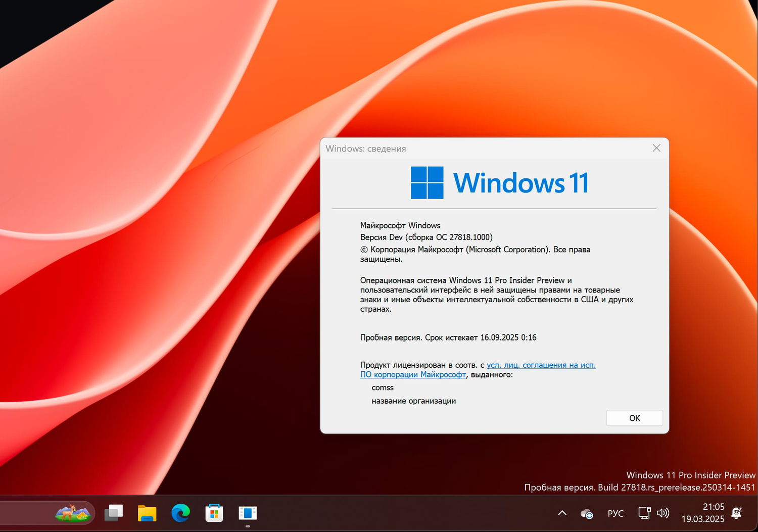Screen dimensions: 758x532
Task: Open OneDrive sync status in system tray
Action: pos(586,513)
